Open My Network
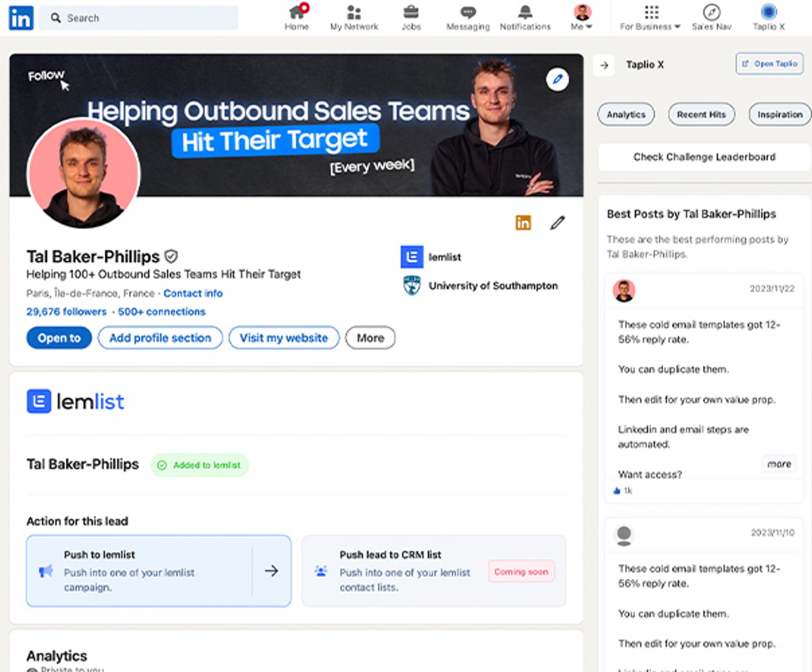The height and width of the screenshot is (672, 812). [354, 18]
